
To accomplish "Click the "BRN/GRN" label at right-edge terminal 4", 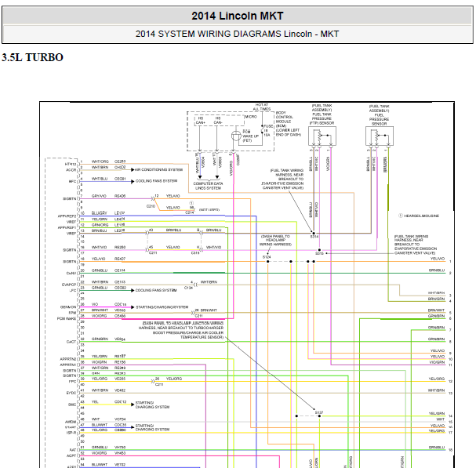I will 436,299.
